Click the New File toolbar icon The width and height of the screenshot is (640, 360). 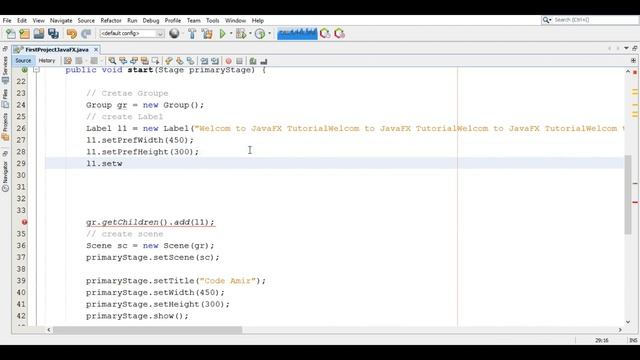tap(11, 34)
